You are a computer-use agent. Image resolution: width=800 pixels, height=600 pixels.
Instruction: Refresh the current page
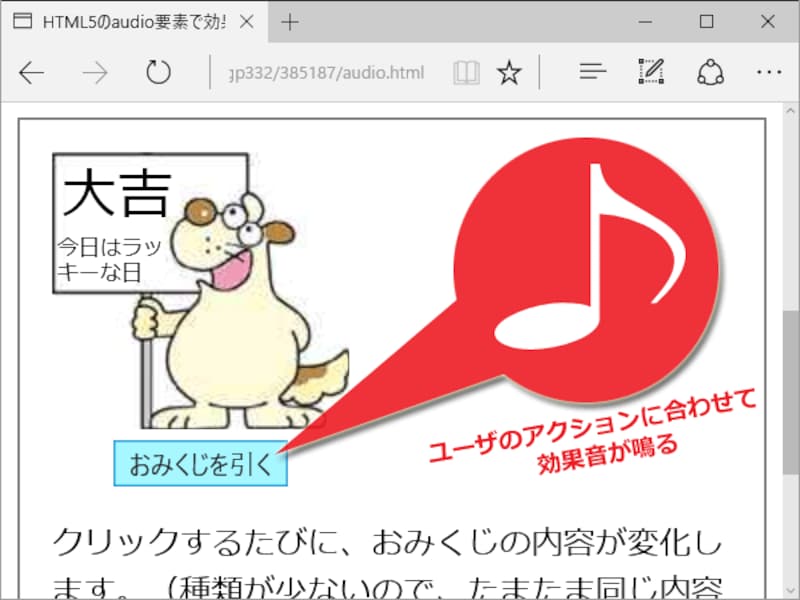[158, 73]
